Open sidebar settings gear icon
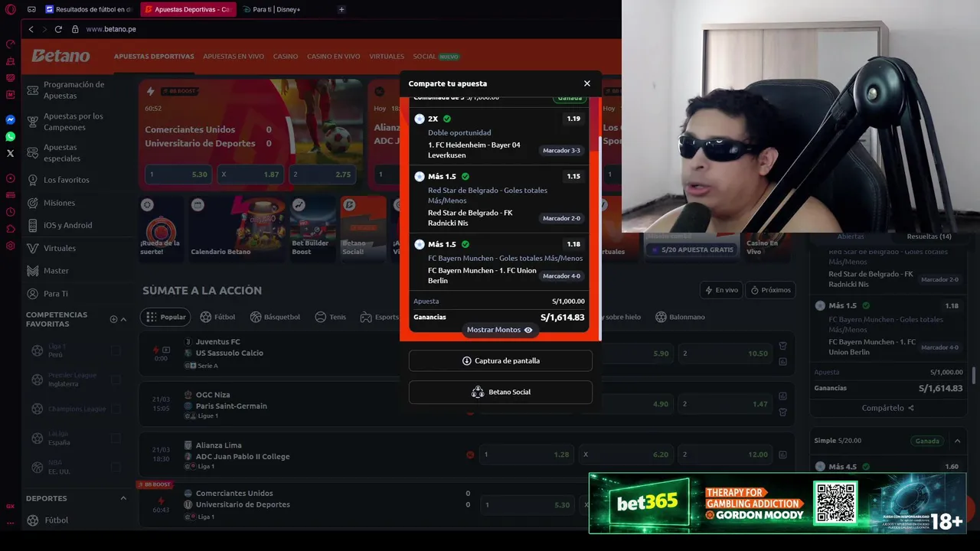980x551 pixels. 10,246
